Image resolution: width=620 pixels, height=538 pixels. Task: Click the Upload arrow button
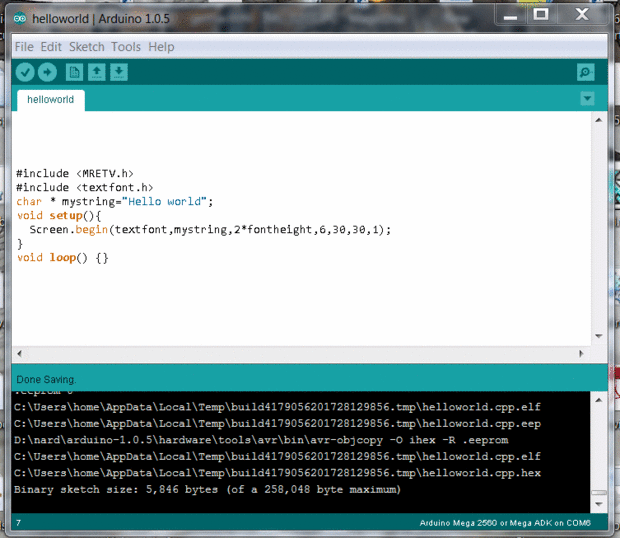[47, 72]
